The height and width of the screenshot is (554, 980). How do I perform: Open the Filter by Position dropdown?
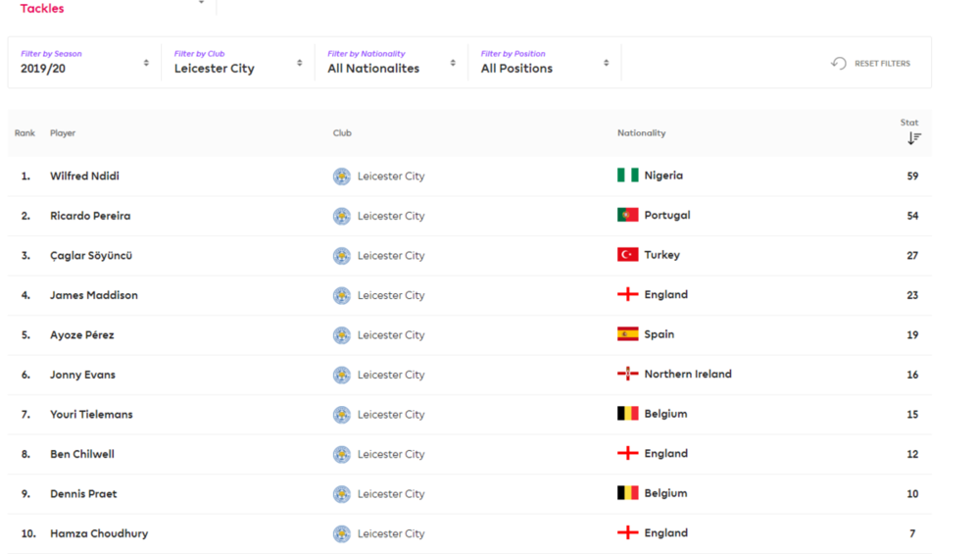point(544,63)
